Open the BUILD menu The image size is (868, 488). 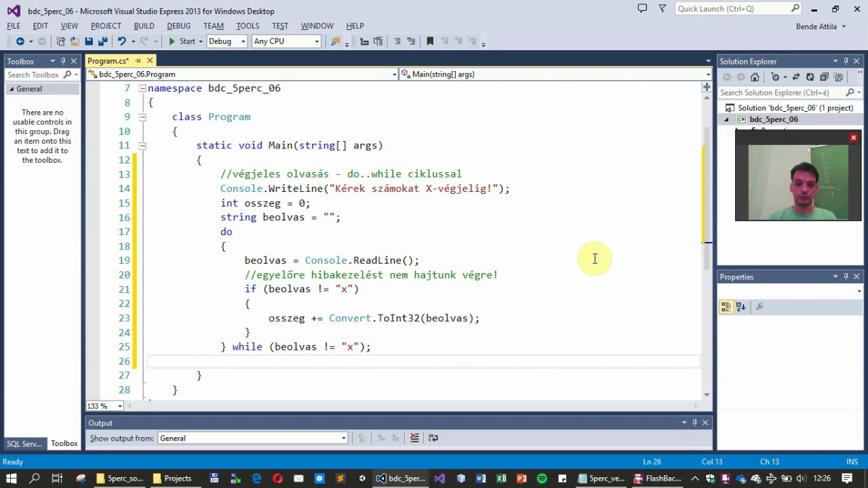coord(144,26)
